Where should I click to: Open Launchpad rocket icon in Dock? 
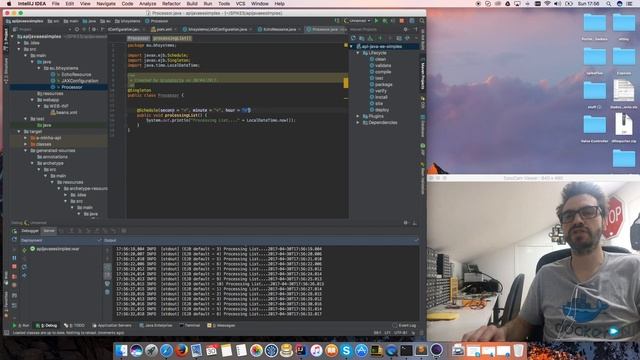click(x=151, y=350)
